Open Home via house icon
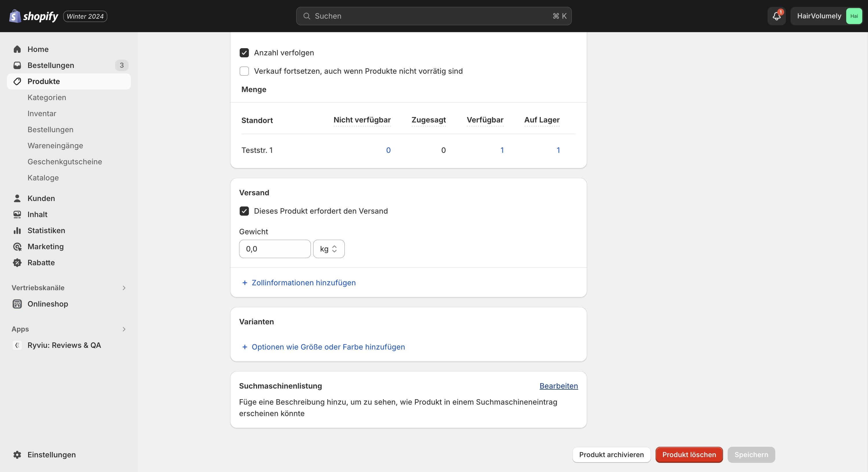Image resolution: width=868 pixels, height=472 pixels. [x=17, y=49]
